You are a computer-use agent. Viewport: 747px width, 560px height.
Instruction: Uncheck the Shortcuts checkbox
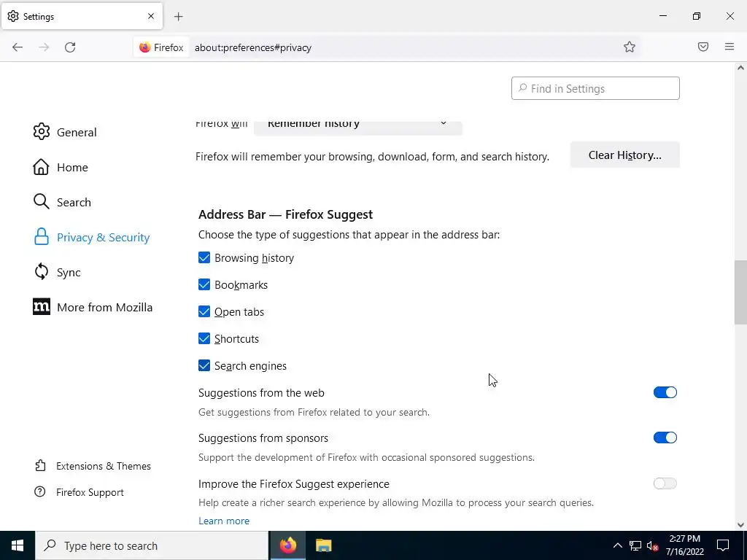coord(204,338)
